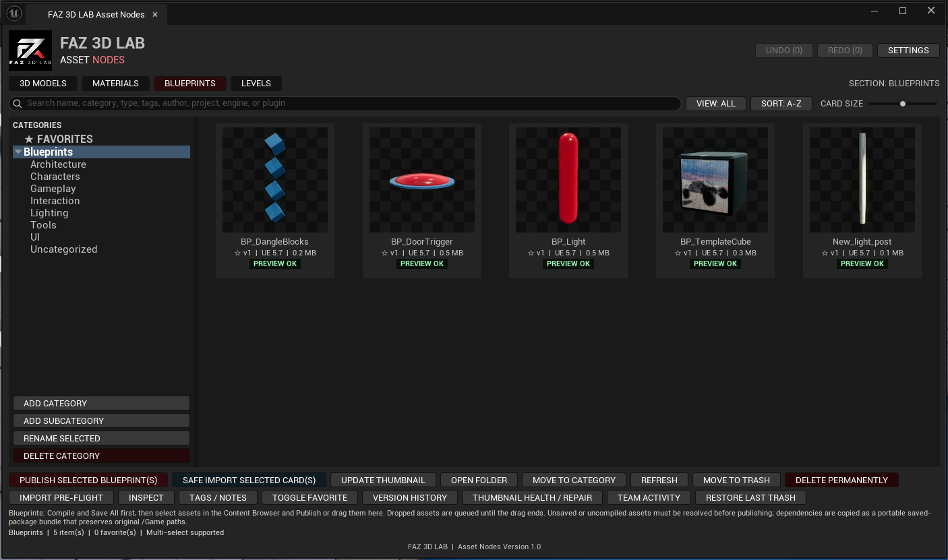Open VERSION HISTORY
Screen dimensions: 948x560
(410, 497)
